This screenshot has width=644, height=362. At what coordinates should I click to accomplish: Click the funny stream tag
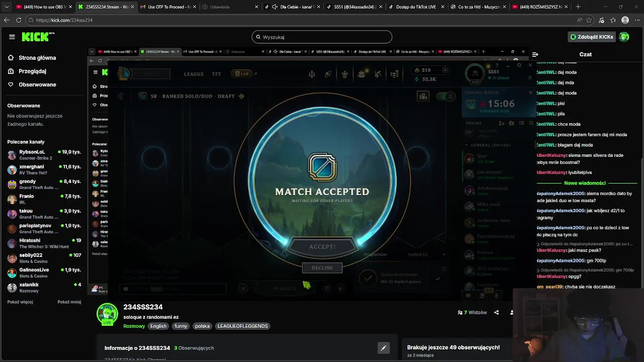[181, 326]
